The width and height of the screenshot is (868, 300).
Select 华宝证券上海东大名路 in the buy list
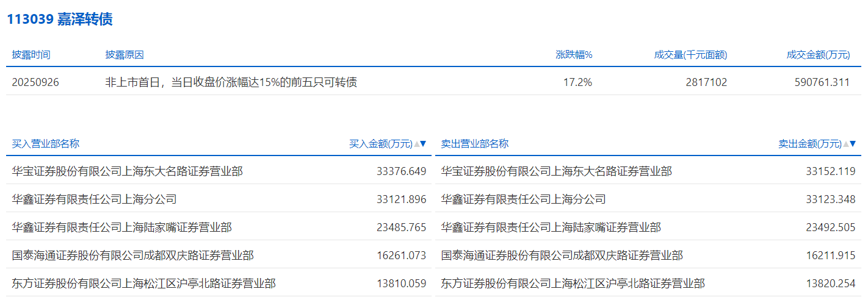128,171
